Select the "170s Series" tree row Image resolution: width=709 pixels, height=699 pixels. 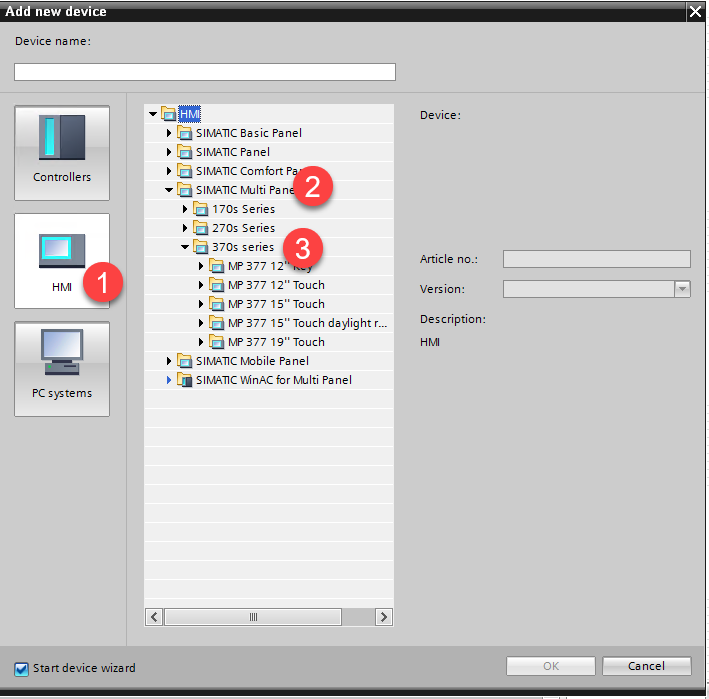(x=269, y=209)
